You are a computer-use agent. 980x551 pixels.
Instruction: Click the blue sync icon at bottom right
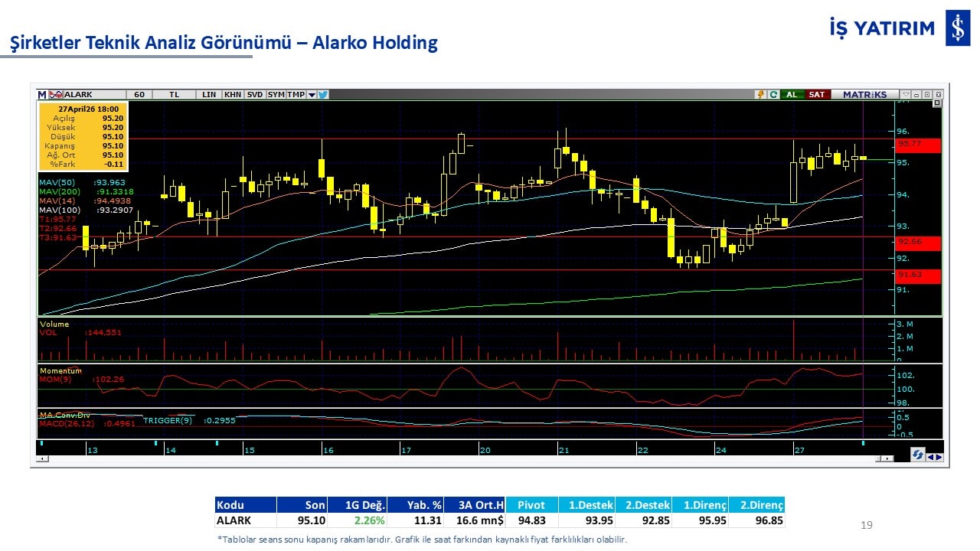[917, 455]
